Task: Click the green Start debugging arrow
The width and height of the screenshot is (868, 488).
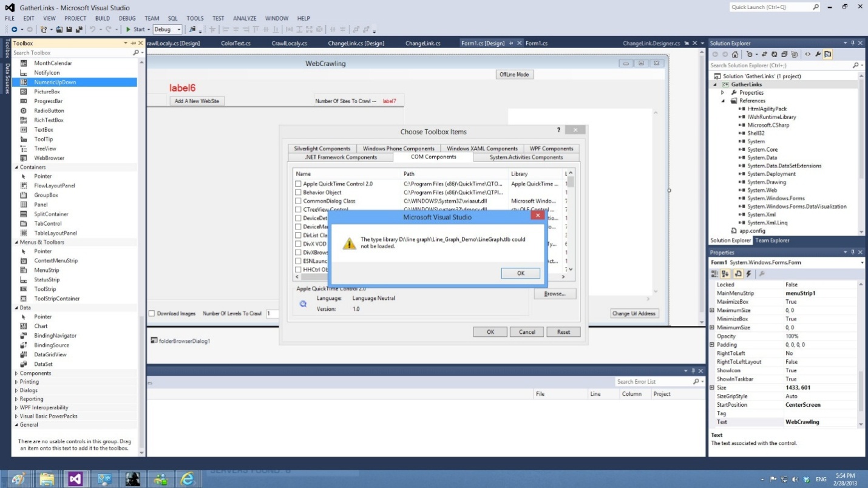Action: [129, 29]
